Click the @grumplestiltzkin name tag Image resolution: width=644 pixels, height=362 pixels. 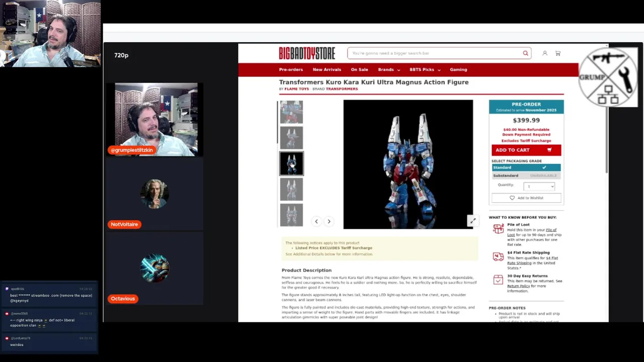pos(132,150)
